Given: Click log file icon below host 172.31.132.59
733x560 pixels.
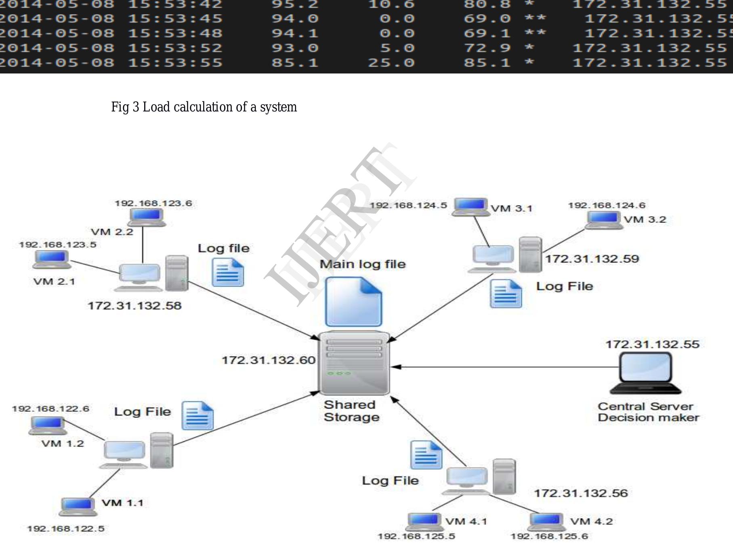Looking at the screenshot, I should (506, 294).
